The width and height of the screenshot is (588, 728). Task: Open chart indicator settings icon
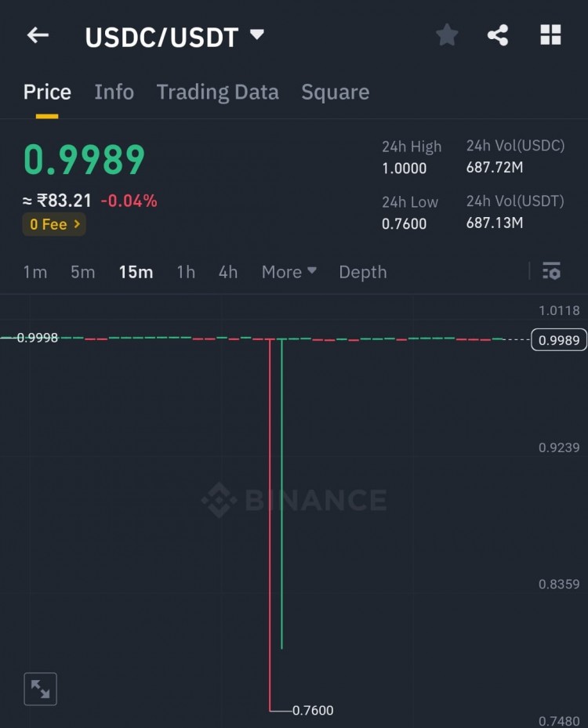point(551,271)
